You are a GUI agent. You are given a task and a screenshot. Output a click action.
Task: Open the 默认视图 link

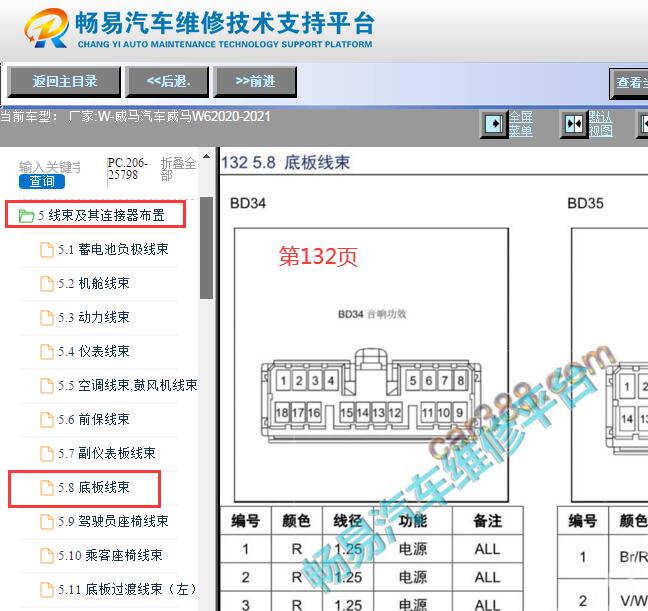[600, 124]
